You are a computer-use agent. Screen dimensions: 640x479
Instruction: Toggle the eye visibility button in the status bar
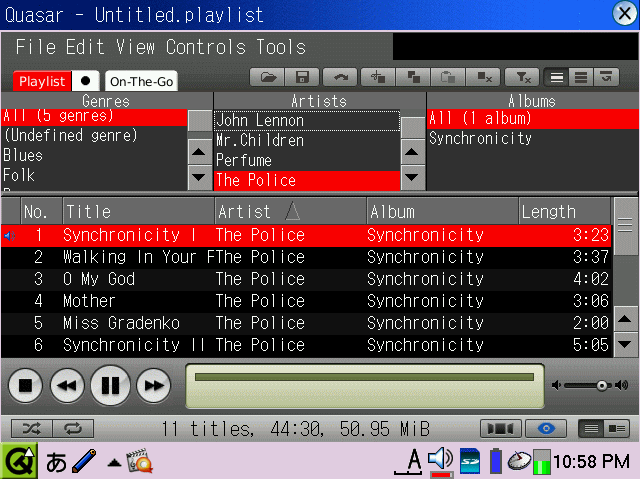click(546, 429)
